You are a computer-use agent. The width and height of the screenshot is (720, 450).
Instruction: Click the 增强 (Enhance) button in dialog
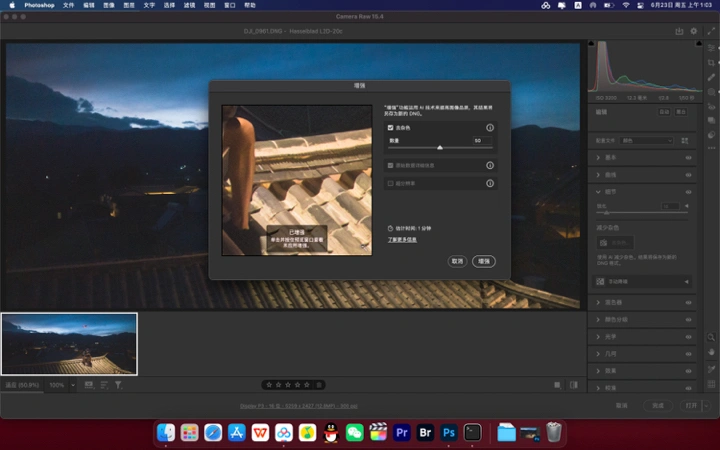tap(484, 261)
